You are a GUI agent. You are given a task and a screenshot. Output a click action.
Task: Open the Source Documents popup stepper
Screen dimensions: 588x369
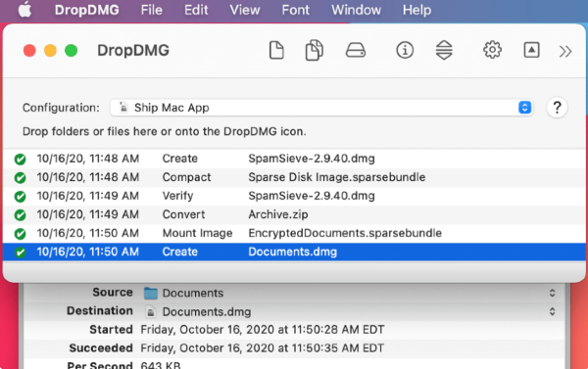tap(552, 293)
